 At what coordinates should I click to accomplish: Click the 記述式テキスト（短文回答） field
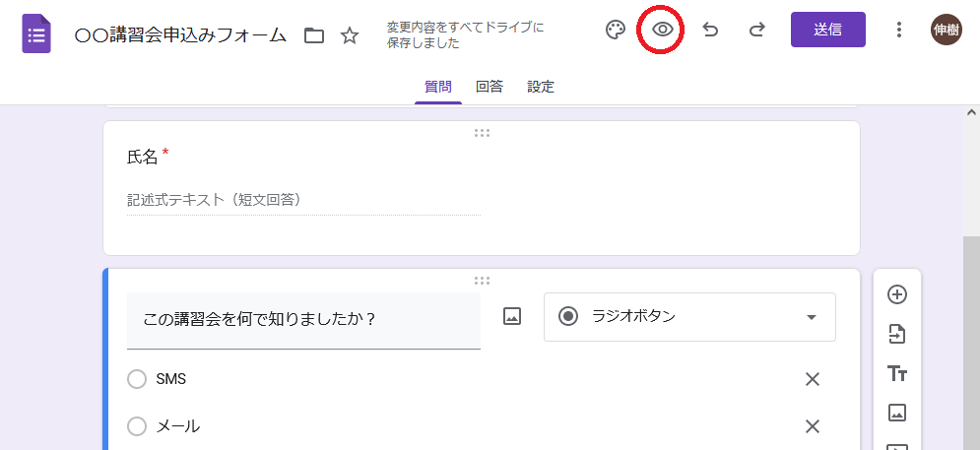tap(303, 201)
